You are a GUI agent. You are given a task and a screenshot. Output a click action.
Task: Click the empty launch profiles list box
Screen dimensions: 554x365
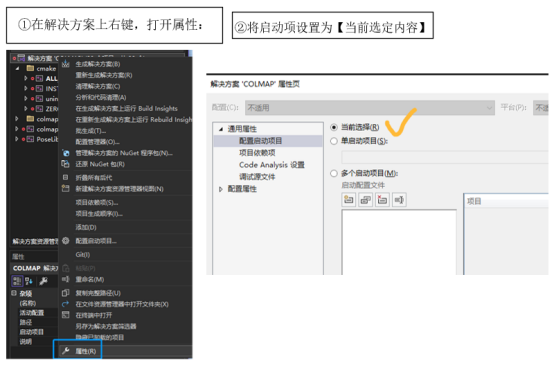pos(399,242)
